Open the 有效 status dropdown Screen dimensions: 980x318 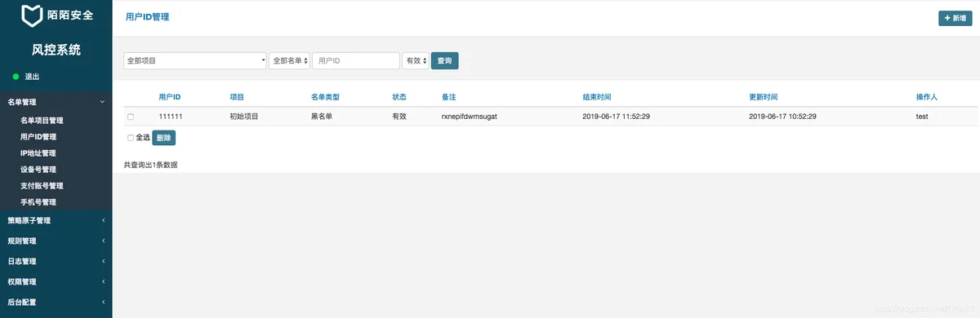pyautogui.click(x=415, y=60)
